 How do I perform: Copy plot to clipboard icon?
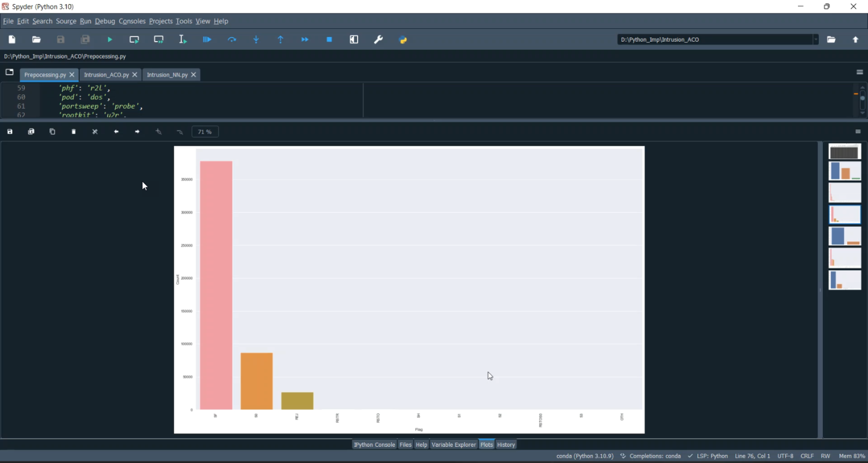[x=52, y=132]
